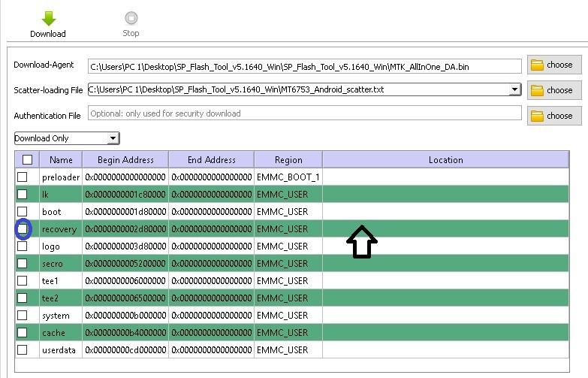588x378 pixels.
Task: Open Authentication File chooser folder button
Action: (553, 116)
